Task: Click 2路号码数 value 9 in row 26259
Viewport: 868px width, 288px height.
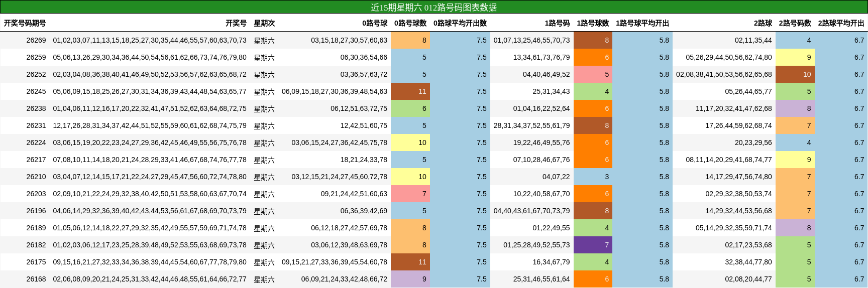Action: [x=795, y=57]
